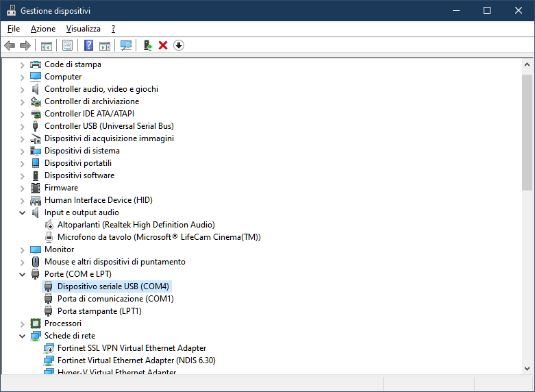Expand the Processori category chevron
Image resolution: width=535 pixels, height=392 pixels.
click(x=22, y=324)
